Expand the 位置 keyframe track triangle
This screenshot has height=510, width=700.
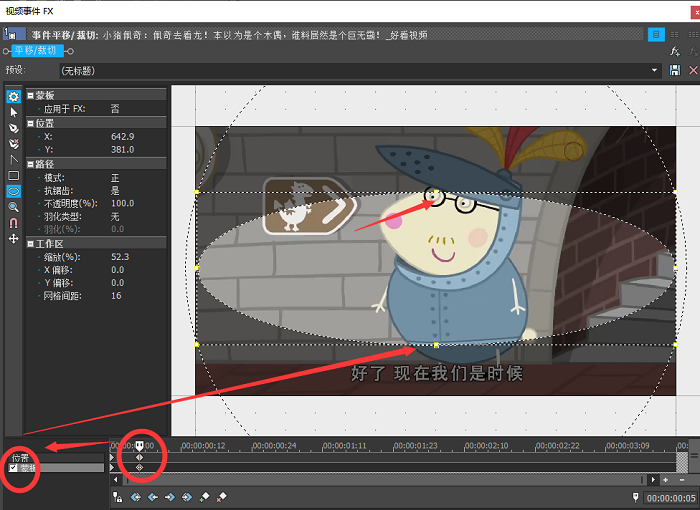(x=112, y=457)
